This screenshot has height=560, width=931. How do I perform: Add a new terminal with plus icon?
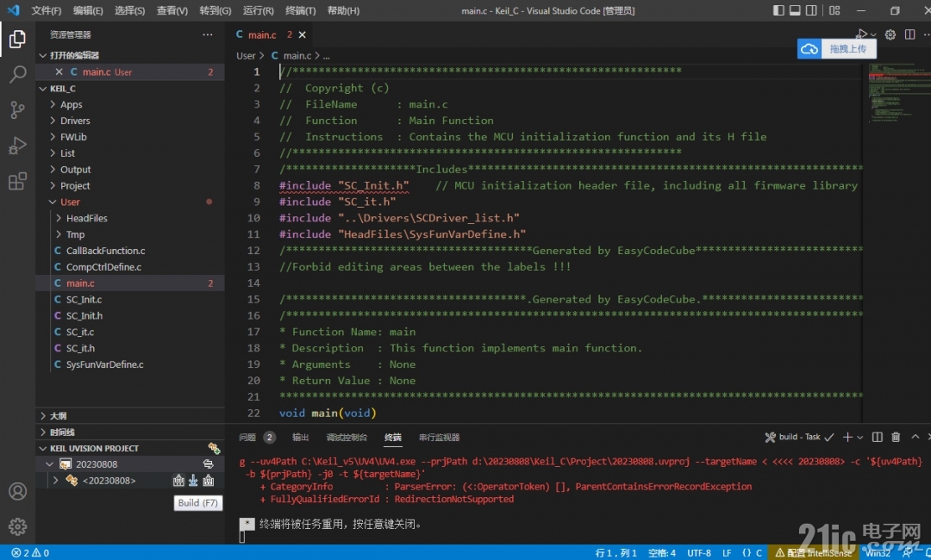pyautogui.click(x=847, y=437)
